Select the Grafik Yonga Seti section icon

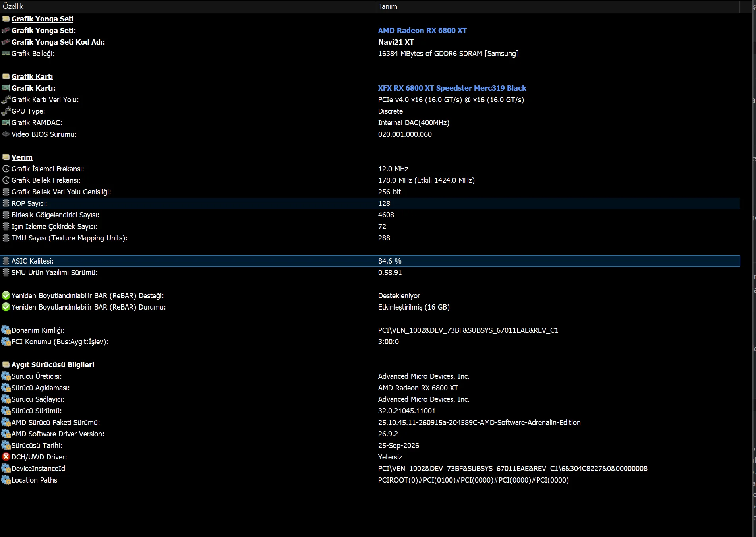pyautogui.click(x=6, y=19)
